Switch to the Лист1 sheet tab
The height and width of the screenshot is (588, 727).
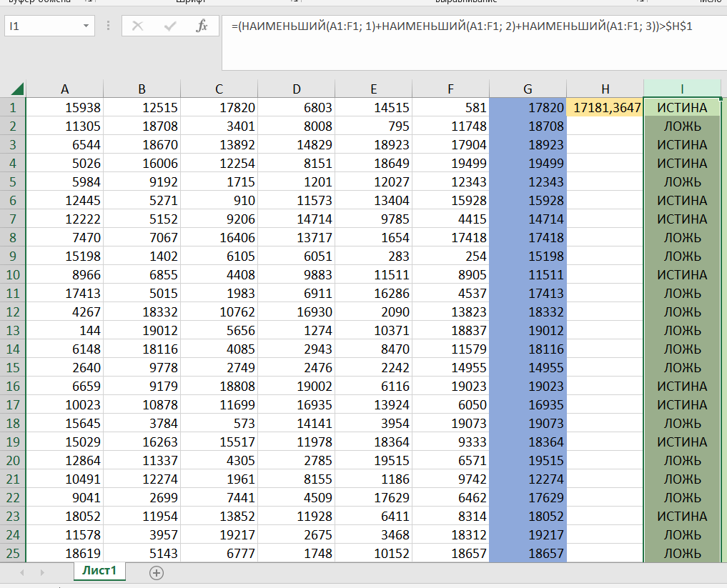99,571
